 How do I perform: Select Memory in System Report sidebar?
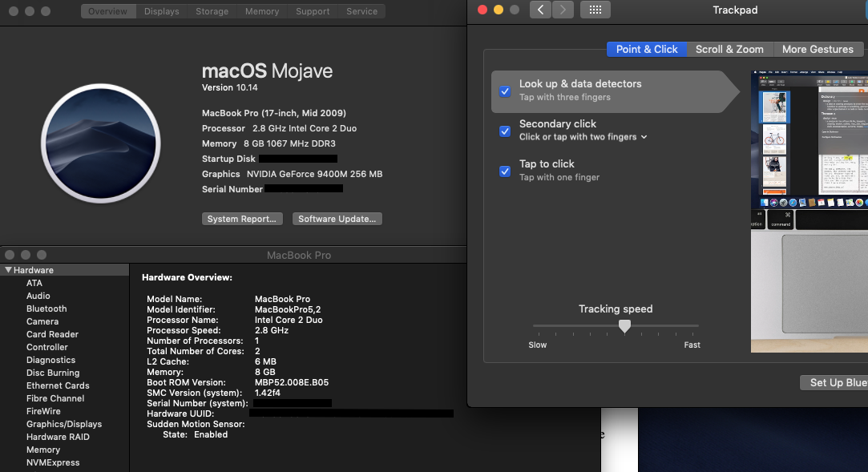(x=43, y=450)
